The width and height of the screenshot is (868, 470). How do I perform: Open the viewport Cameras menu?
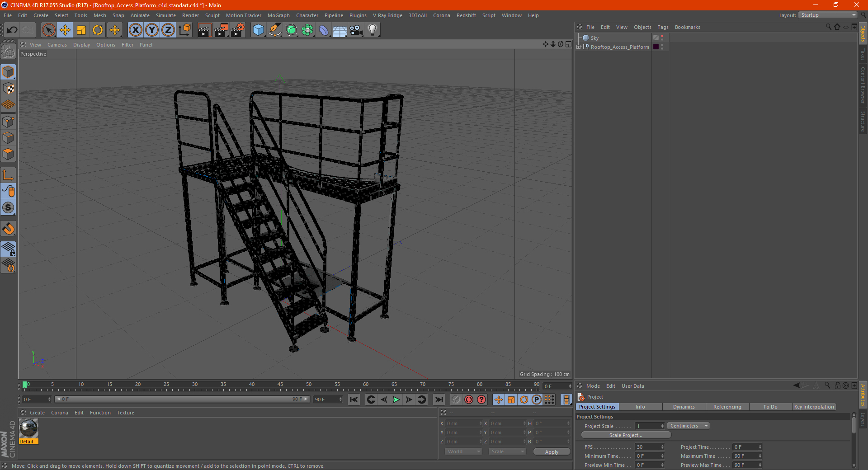[x=57, y=45]
